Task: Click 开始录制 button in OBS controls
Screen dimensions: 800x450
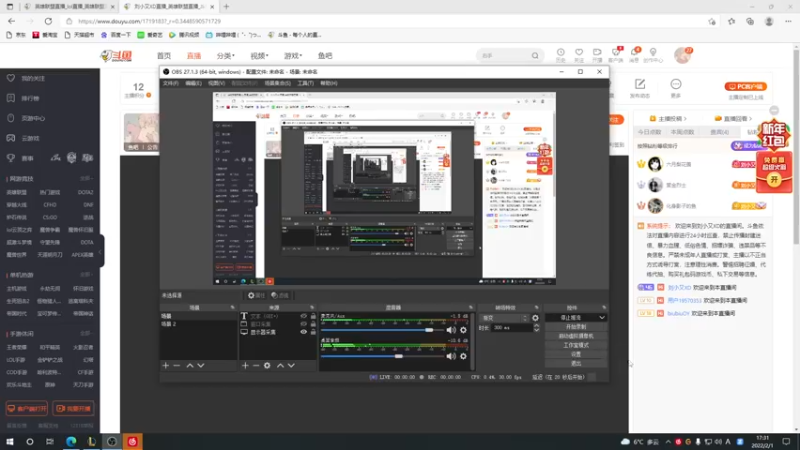Action: [x=576, y=327]
